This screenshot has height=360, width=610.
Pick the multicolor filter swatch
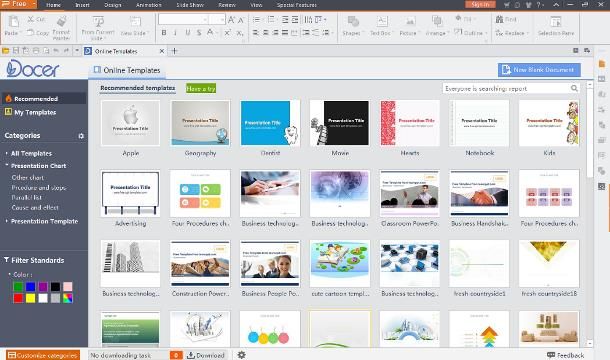pos(68,298)
